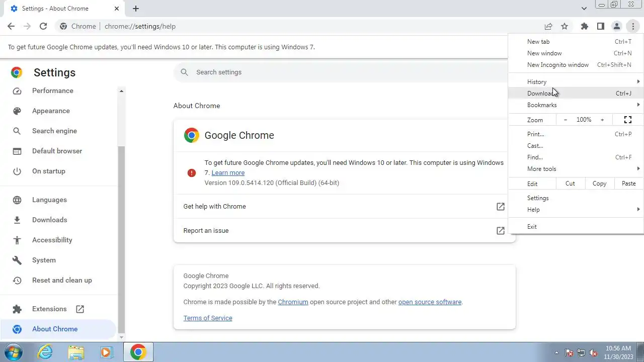Decrease zoom with minus button
This screenshot has height=362, width=644.
coord(566,120)
